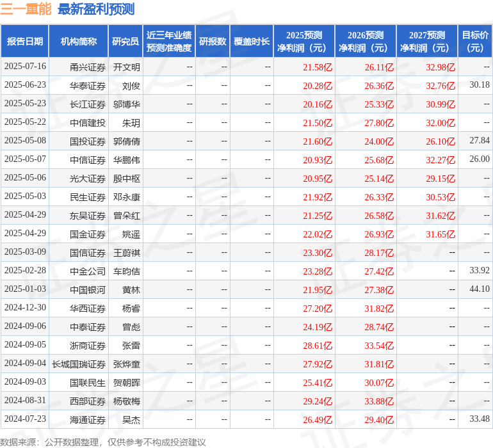Click the 报告日期 column header
This screenshot has width=493, height=448.
coord(24,42)
